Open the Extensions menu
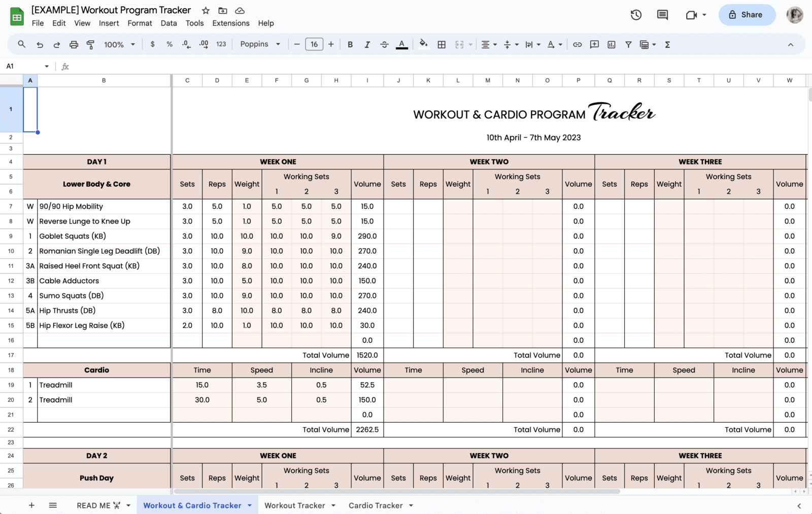The width and height of the screenshot is (812, 514). [231, 23]
